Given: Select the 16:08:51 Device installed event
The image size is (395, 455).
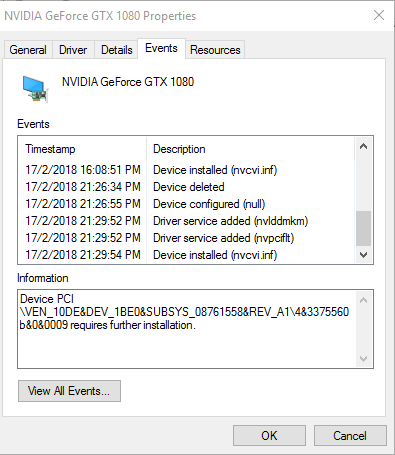Looking at the screenshot, I should 187,170.
